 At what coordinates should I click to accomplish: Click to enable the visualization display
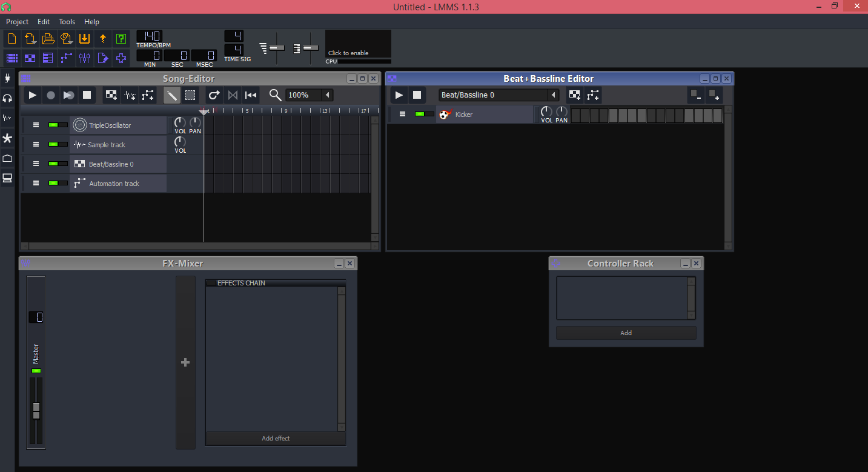pyautogui.click(x=358, y=44)
